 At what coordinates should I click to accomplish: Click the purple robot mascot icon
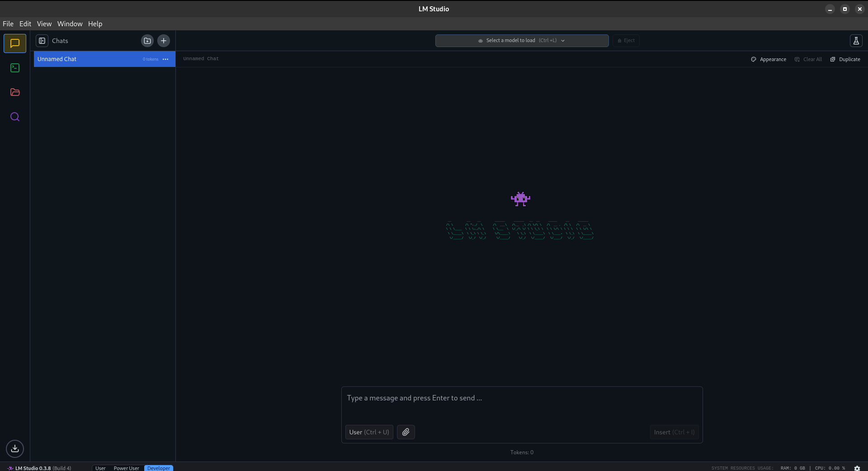pos(520,199)
